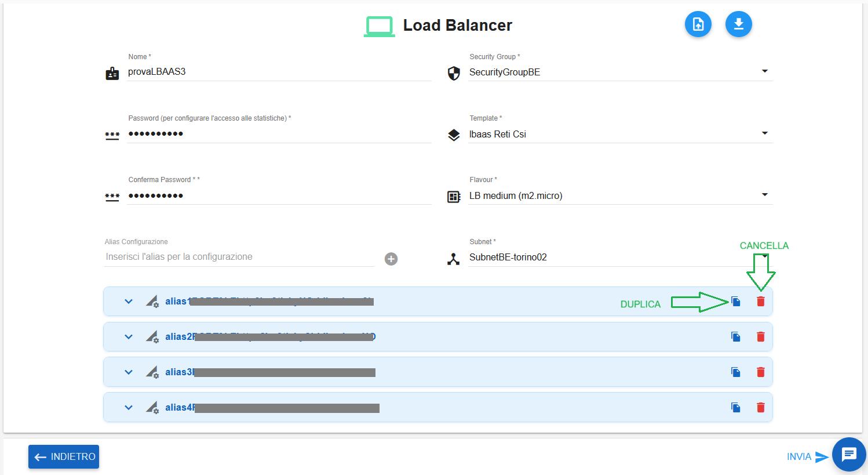
Task: Focus the Nome input field
Action: [x=279, y=72]
